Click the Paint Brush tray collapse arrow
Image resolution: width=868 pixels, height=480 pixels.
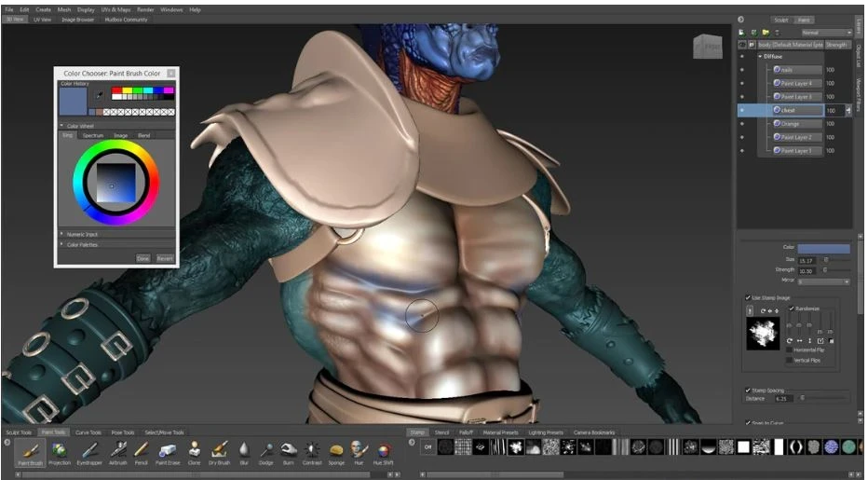pyautogui.click(x=7, y=443)
